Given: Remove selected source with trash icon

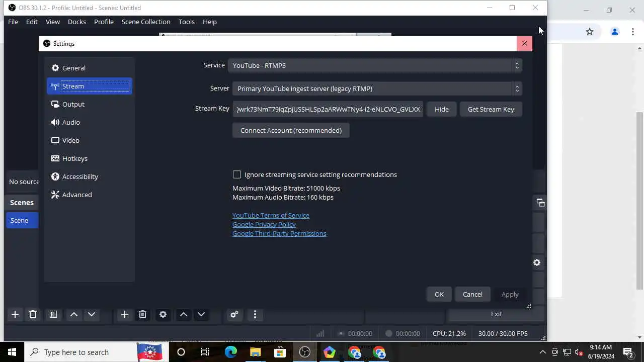Looking at the screenshot, I should coord(142,314).
